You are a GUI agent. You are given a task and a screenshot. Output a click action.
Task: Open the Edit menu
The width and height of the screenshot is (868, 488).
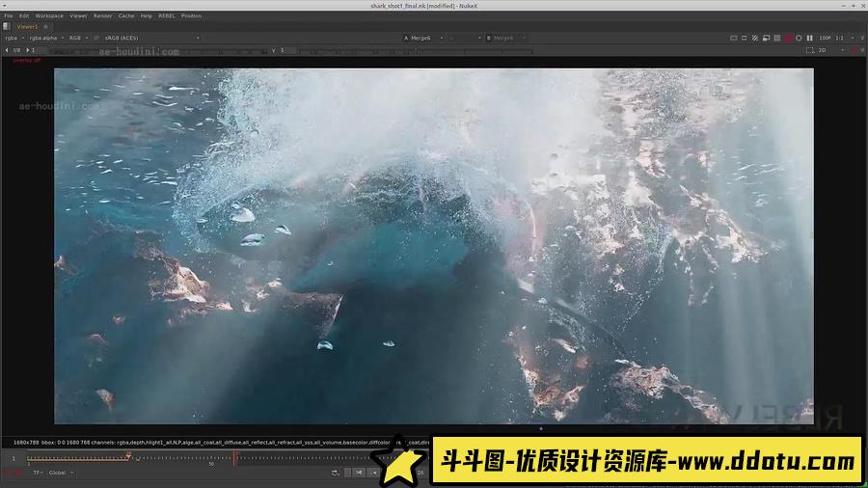point(24,16)
